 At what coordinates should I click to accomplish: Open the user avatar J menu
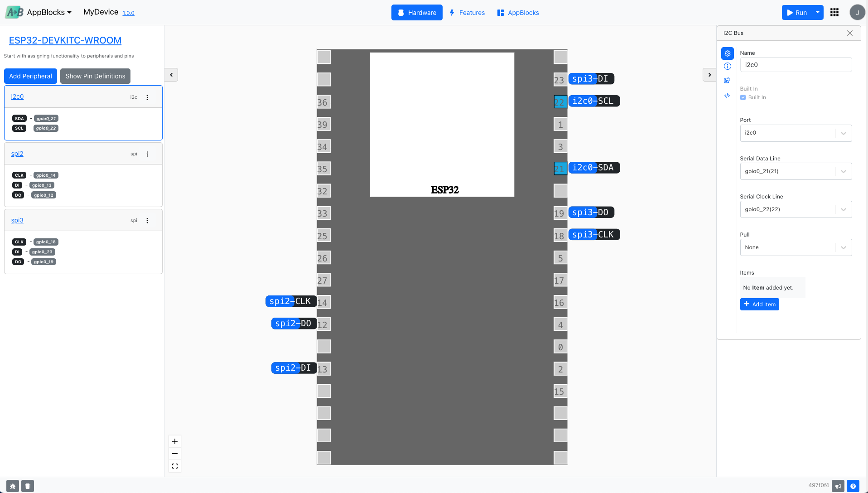click(857, 13)
